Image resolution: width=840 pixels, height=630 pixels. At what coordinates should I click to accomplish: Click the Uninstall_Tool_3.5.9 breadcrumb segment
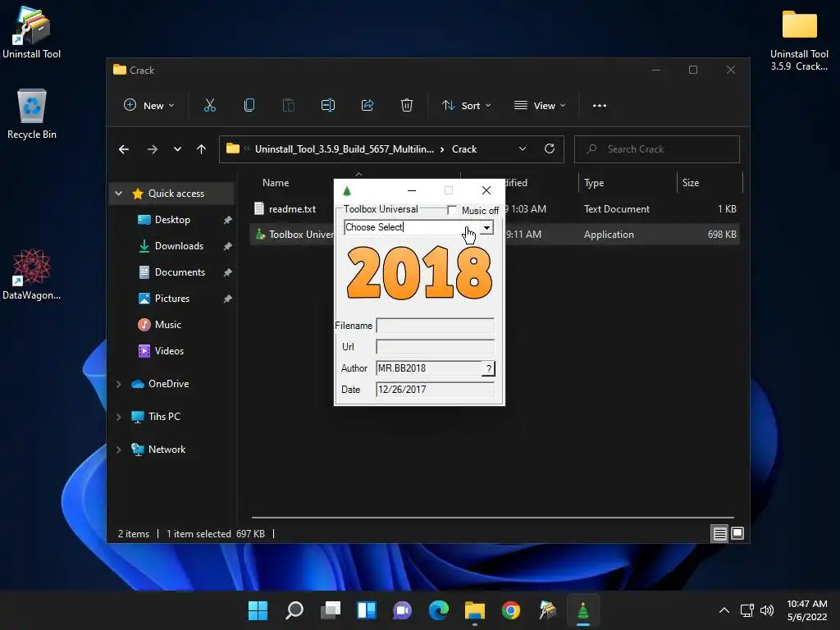(344, 149)
